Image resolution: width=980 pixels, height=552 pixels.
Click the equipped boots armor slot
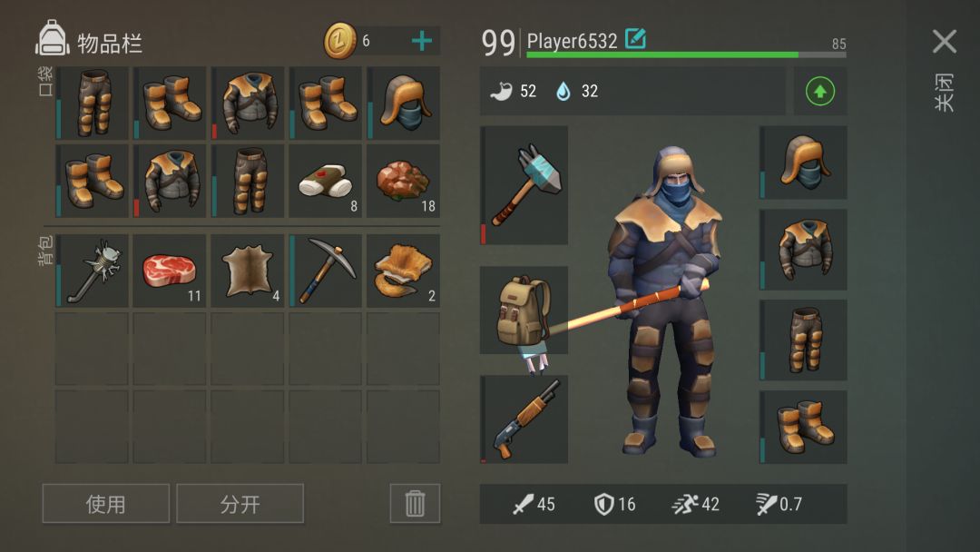(x=803, y=427)
